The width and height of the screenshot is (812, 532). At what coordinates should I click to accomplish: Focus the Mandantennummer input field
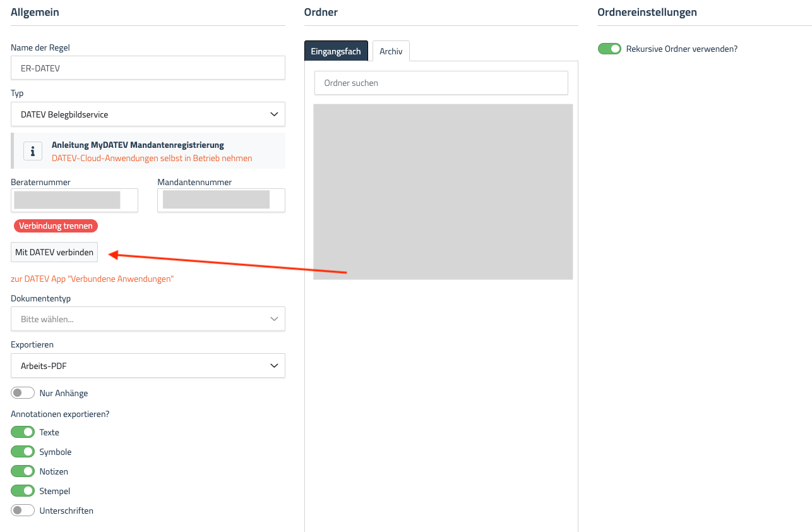coord(221,200)
